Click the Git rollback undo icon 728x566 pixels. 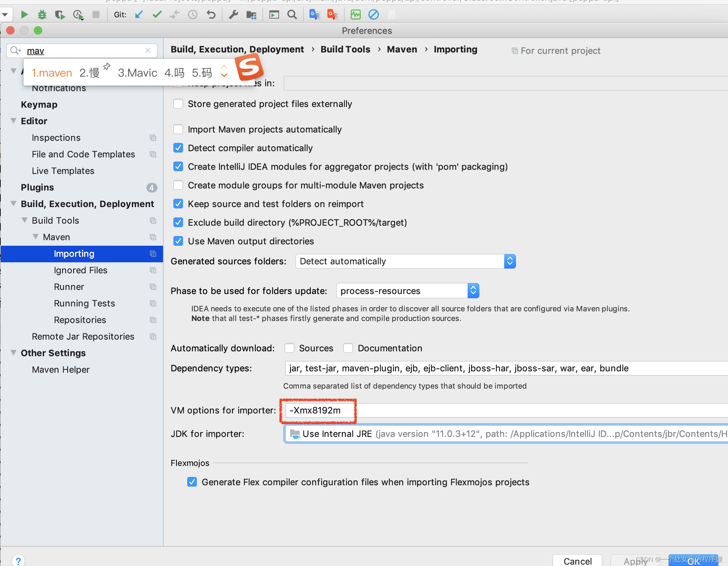pyautogui.click(x=211, y=14)
